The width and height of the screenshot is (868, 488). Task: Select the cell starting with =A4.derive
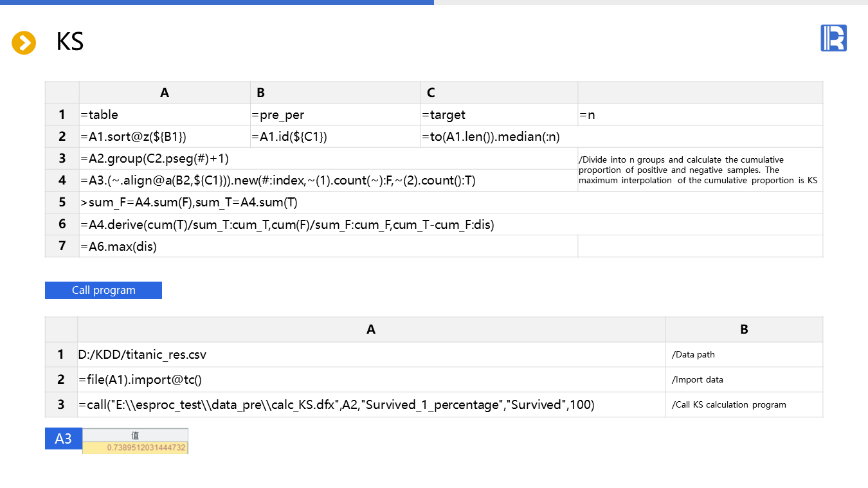(450, 224)
